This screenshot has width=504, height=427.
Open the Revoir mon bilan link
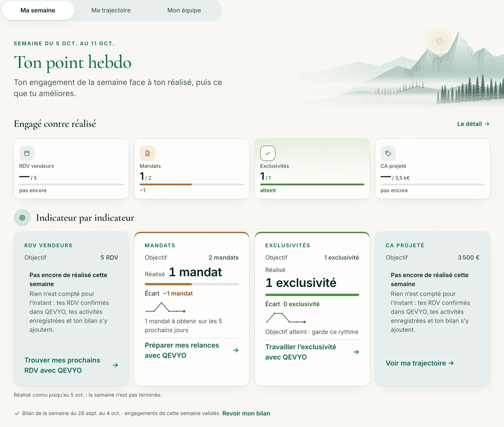coord(246,414)
